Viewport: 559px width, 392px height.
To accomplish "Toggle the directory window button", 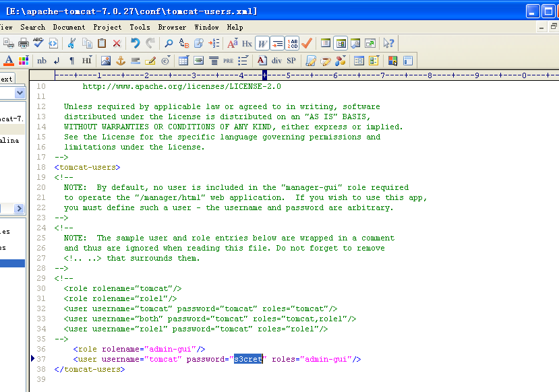I will 326,43.
